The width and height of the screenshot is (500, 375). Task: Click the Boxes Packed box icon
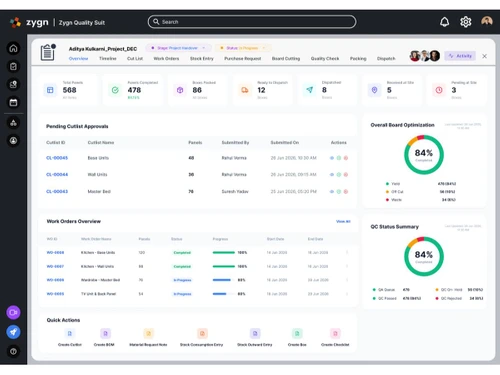pyautogui.click(x=180, y=90)
